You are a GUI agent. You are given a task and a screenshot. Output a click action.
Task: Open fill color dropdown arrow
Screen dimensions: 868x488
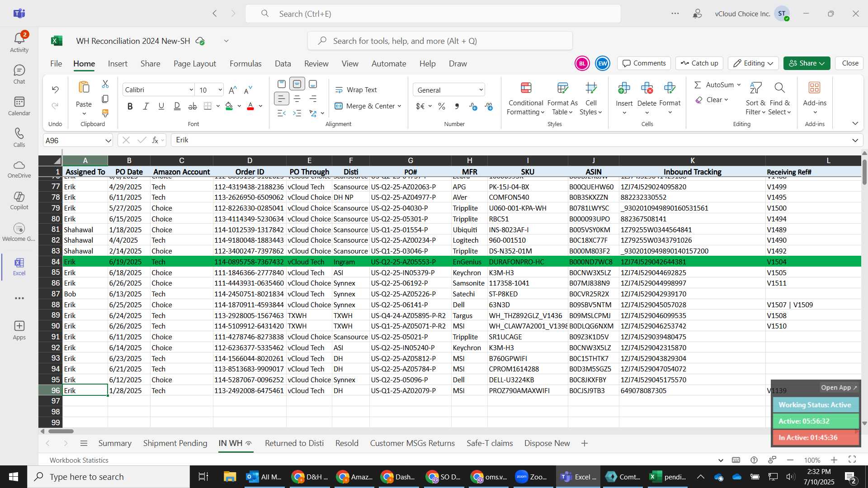click(x=239, y=106)
